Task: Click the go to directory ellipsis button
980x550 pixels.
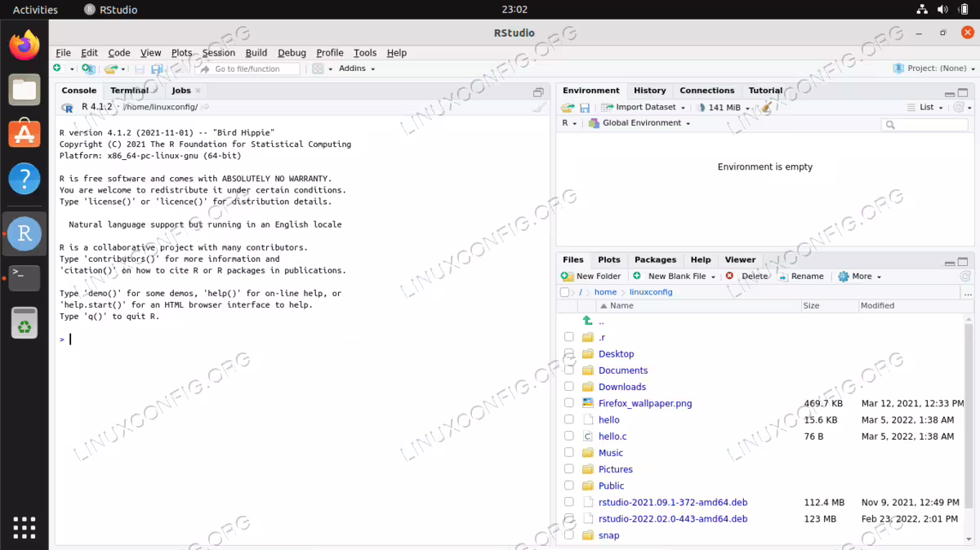Action: click(968, 292)
